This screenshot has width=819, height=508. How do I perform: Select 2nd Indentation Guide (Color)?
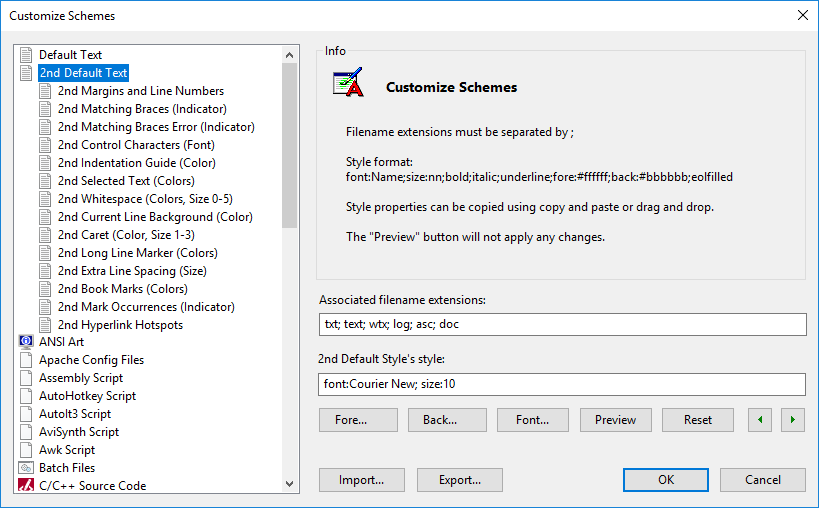coord(137,163)
